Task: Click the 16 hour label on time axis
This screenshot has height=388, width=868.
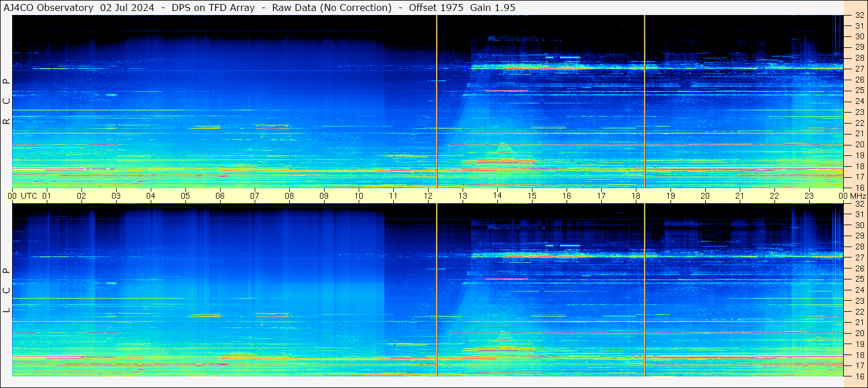Action: pos(567,196)
